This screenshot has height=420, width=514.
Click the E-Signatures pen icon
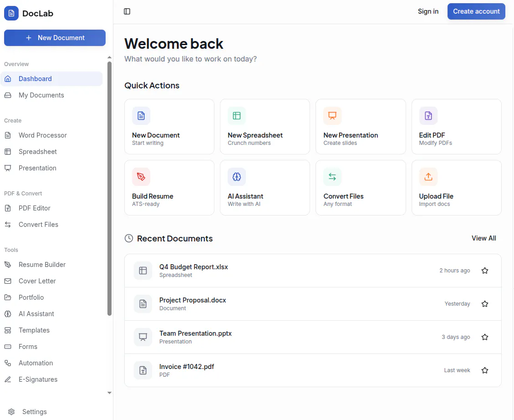[x=8, y=379]
